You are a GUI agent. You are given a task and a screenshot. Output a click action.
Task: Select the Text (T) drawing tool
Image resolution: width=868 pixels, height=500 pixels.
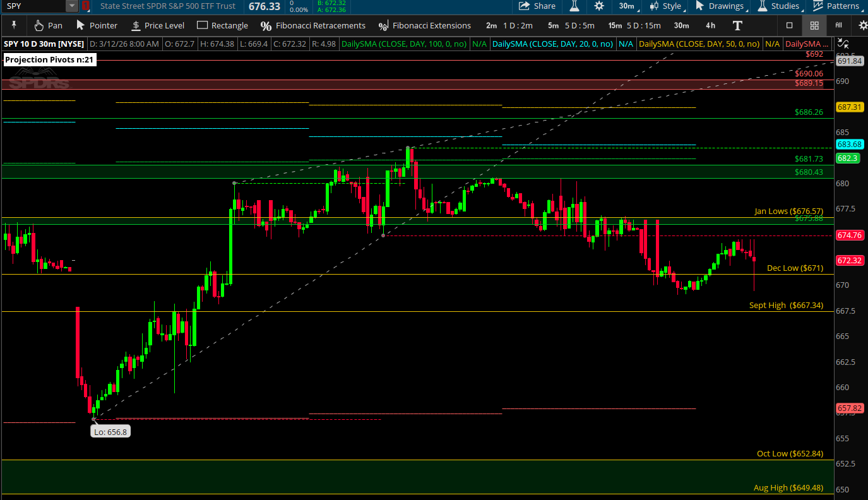click(737, 25)
